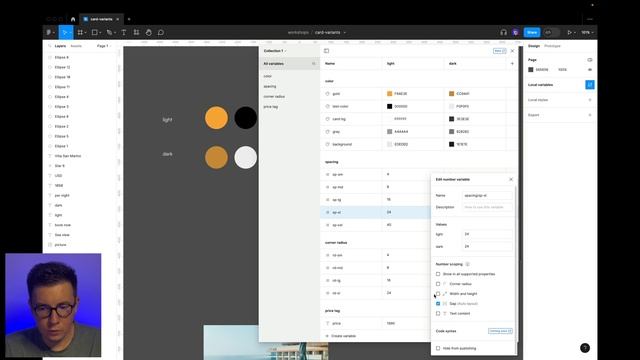Open a new tab with plus icon
Screen dimensions: 640x360
pos(129,19)
